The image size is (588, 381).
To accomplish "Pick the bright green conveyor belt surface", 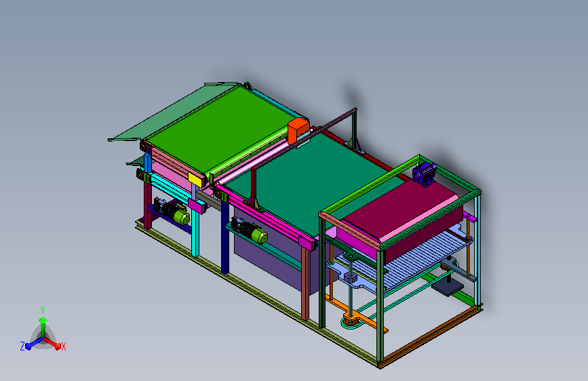I will coord(221,130).
